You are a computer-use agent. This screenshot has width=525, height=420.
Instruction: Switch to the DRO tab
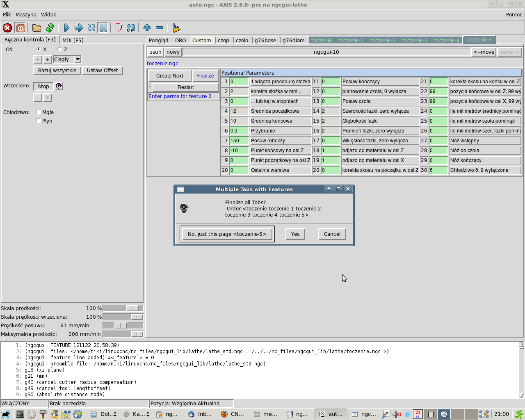pyautogui.click(x=180, y=40)
